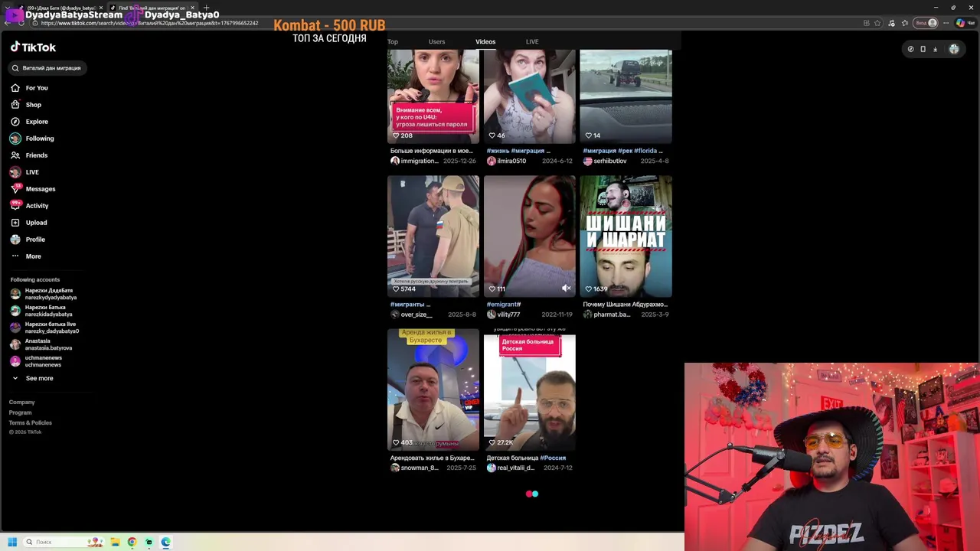The height and width of the screenshot is (551, 980).
Task: Open serhiibutlov author profile
Action: point(605,161)
